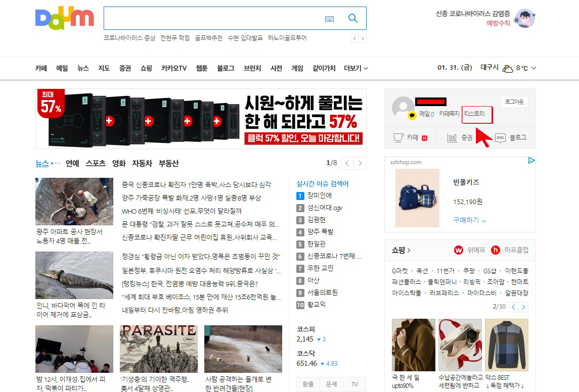The height and width of the screenshot is (392, 579).
Task: Open the 57% discount banner ad
Action: [201, 119]
